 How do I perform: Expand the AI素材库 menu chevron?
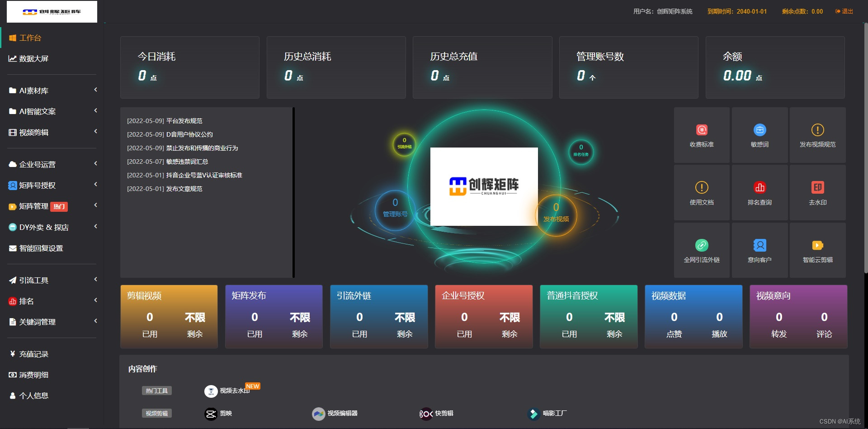95,90
